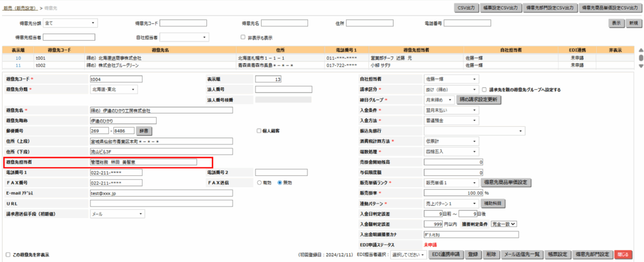
Task: Open the 販売(販売設定) breadcrumb link
Action: [x=20, y=8]
